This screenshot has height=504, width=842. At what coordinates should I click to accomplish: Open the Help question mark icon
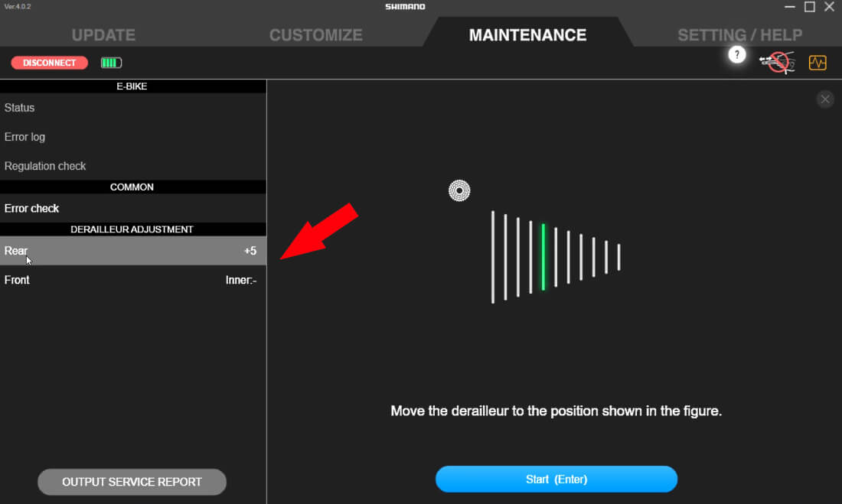[736, 54]
